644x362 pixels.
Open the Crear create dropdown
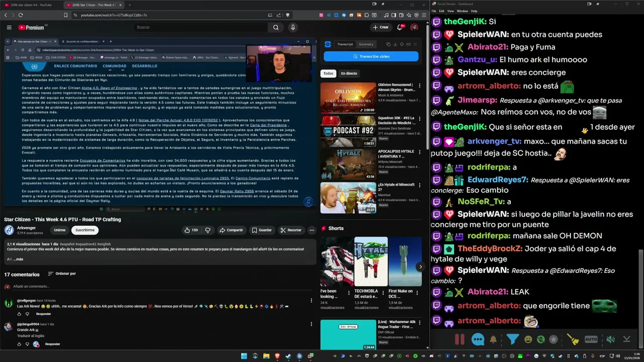pyautogui.click(x=381, y=27)
